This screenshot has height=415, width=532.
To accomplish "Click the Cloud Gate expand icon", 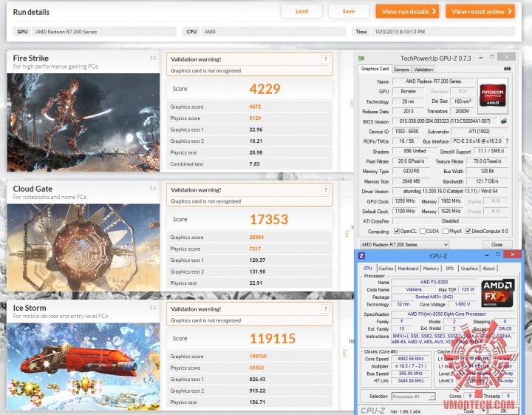I will [x=153, y=189].
